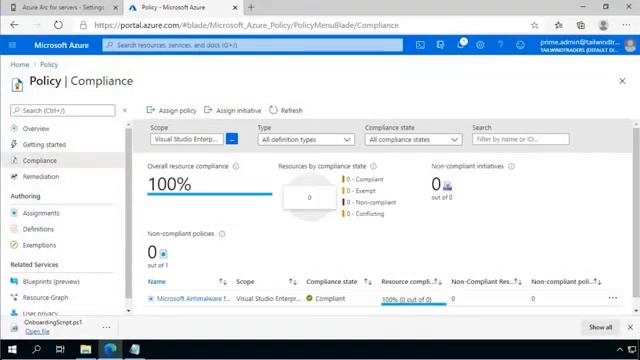Click the browser refresh button
The image size is (640, 360).
pos(58,25)
